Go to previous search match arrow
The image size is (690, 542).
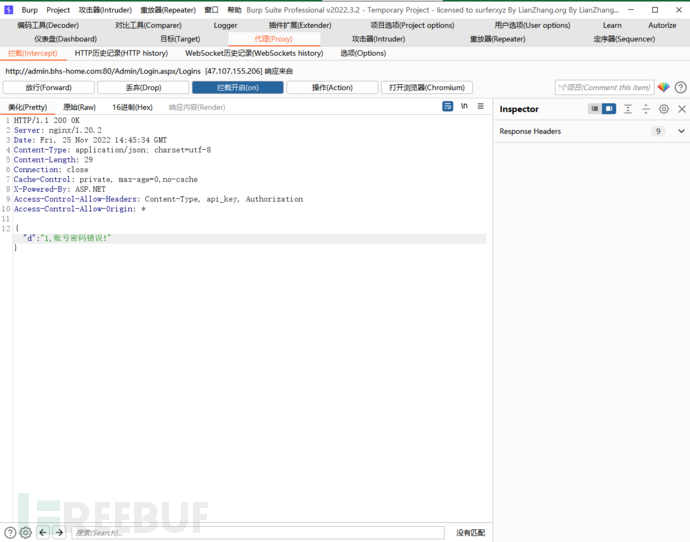click(x=43, y=533)
